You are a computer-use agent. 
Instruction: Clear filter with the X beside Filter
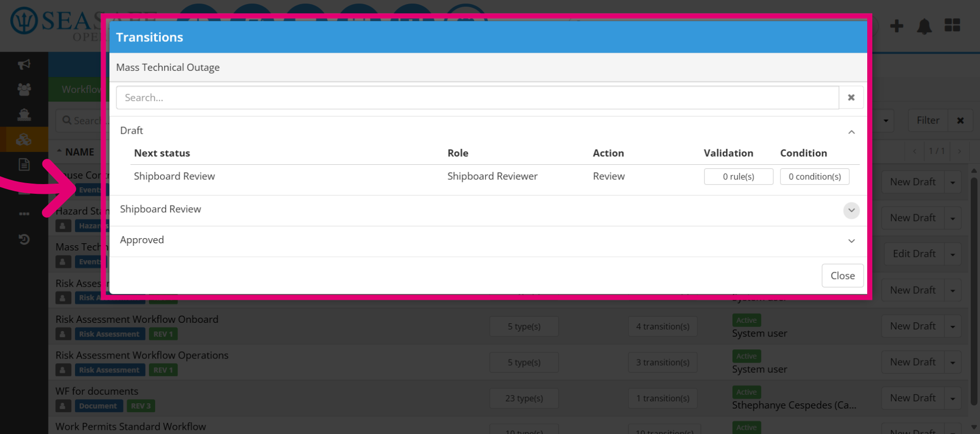coord(960,120)
